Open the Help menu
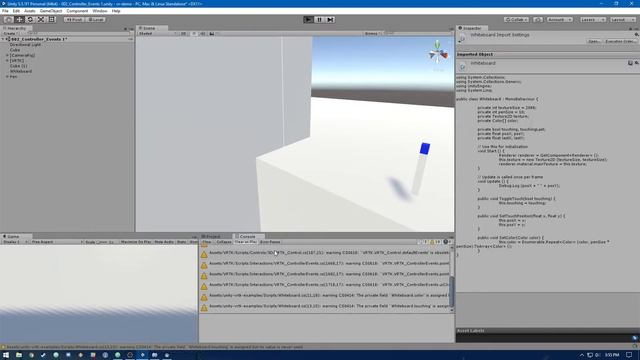The width and height of the screenshot is (640, 360). coord(116,11)
